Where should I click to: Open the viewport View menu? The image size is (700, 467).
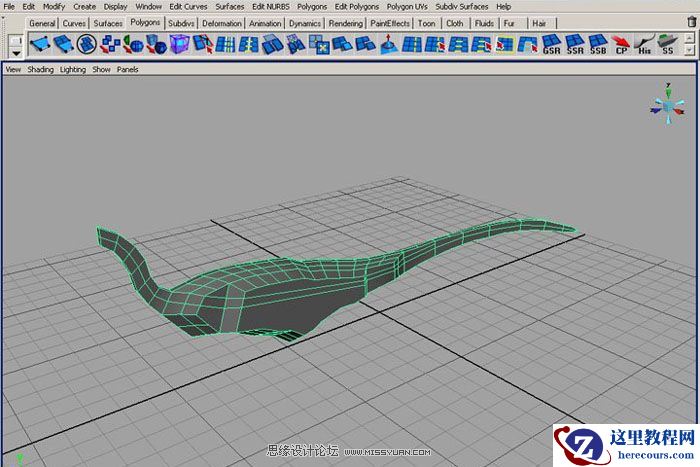coord(13,70)
